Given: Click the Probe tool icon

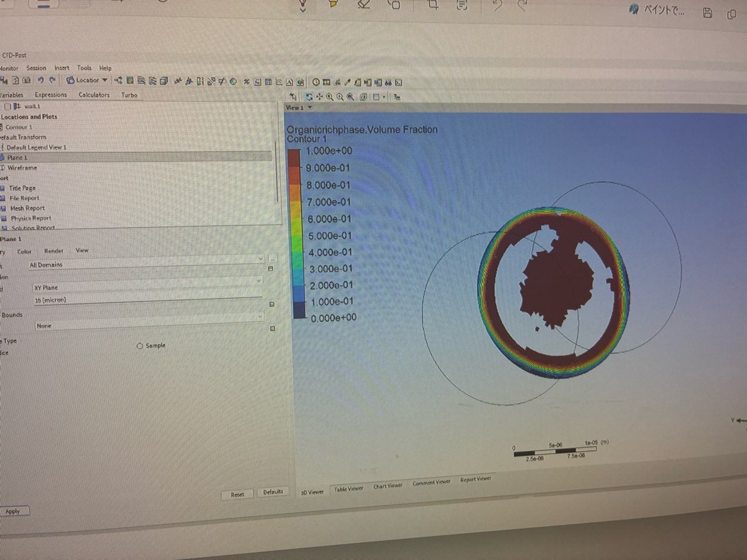Looking at the screenshot, I should 348,82.
